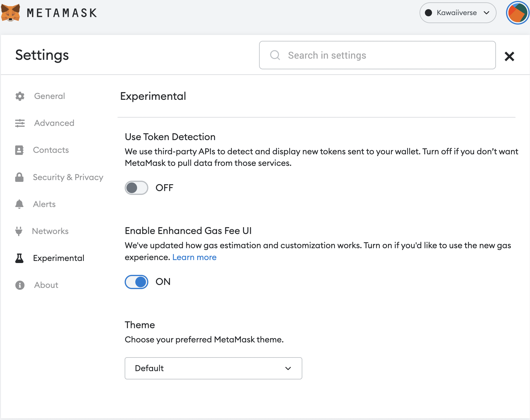Close the Settings page with X
This screenshot has width=530, height=420.
point(509,56)
